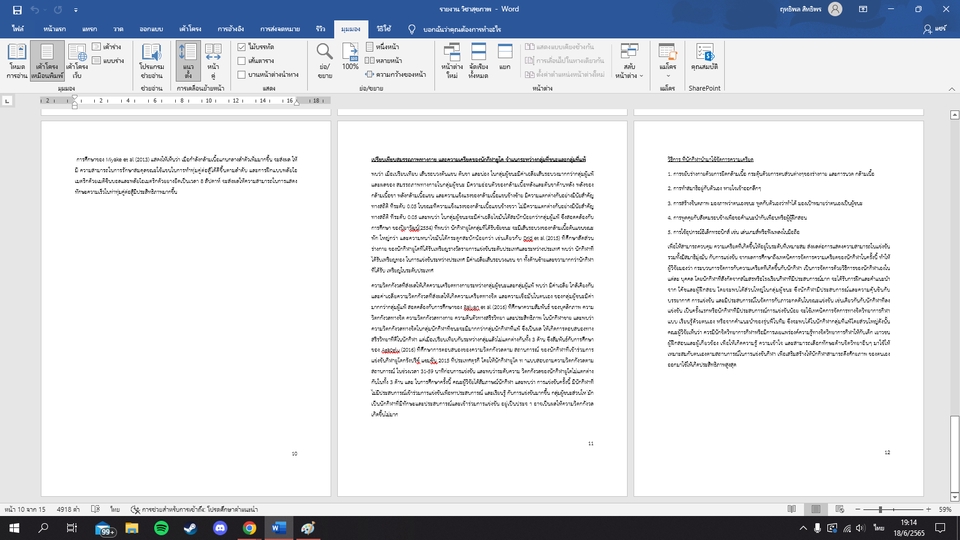This screenshot has height=540, width=960.
Task: Split the document window
Action: (x=504, y=57)
